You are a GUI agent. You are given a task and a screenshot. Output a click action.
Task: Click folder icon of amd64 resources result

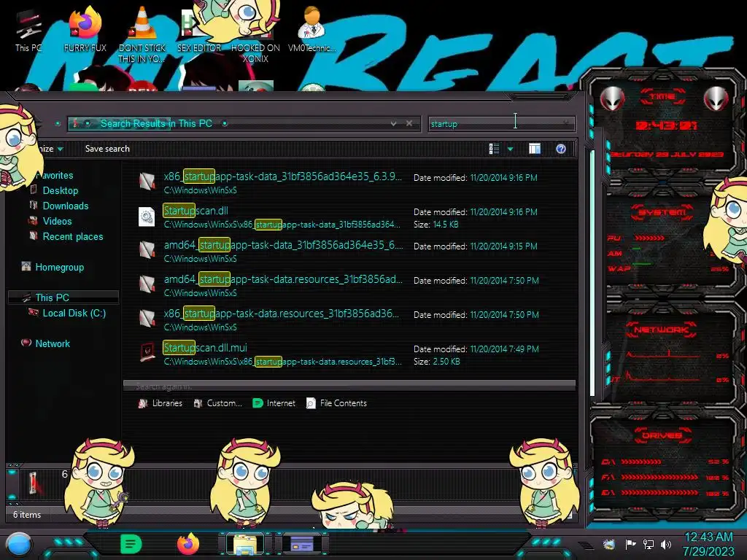[147, 284]
